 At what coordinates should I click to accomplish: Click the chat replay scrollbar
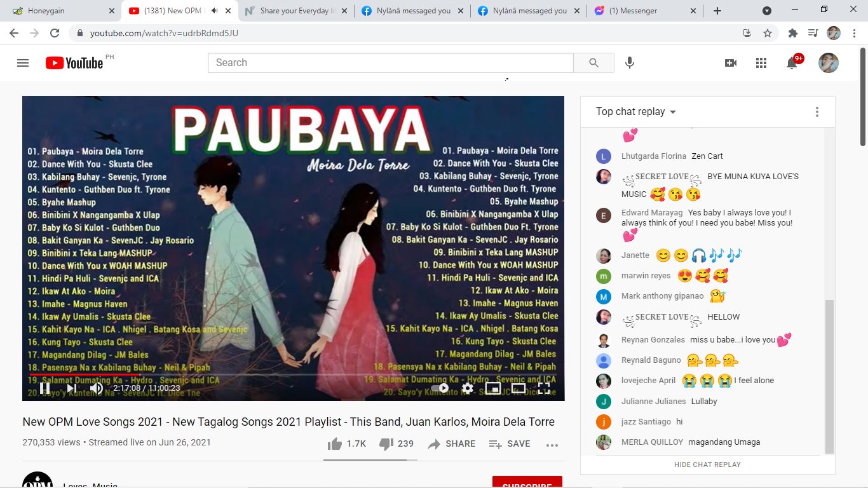point(829,376)
